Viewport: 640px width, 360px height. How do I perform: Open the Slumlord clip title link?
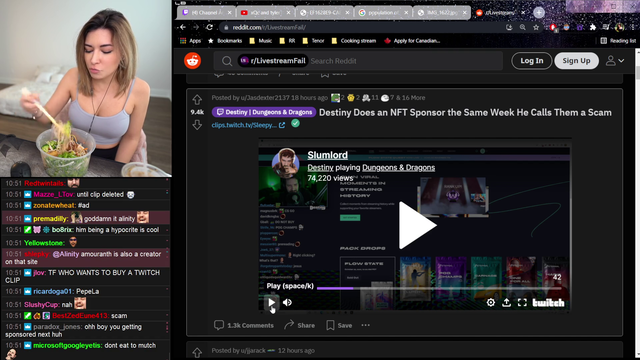point(327,155)
